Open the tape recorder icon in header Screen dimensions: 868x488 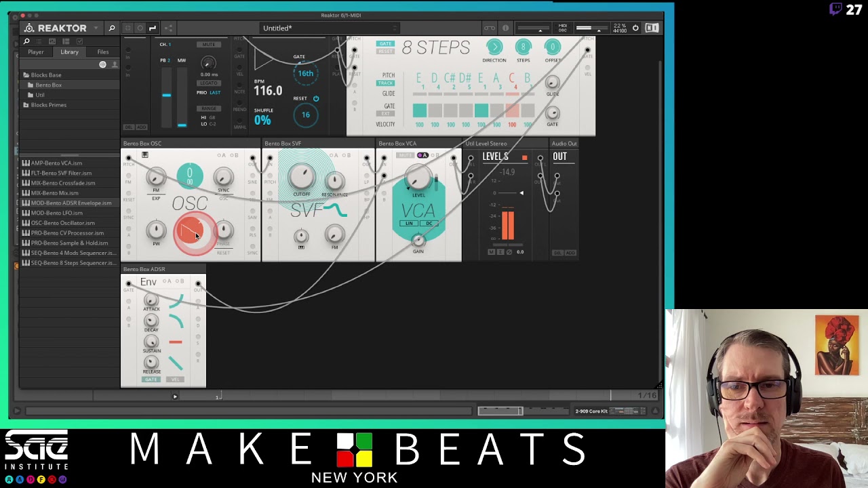[489, 28]
